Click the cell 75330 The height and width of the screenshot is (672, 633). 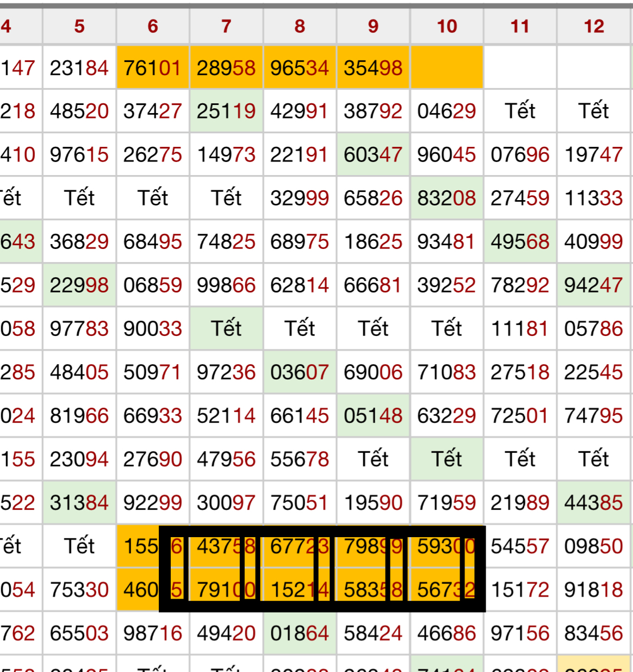79,589
